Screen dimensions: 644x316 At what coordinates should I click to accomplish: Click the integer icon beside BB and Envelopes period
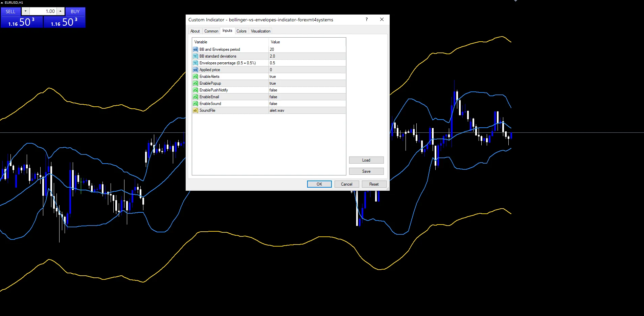(195, 49)
